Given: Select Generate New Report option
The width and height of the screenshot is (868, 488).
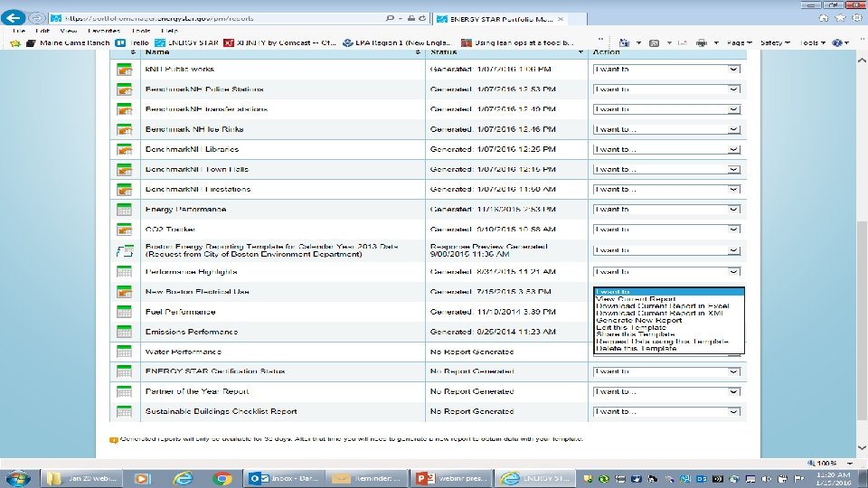Looking at the screenshot, I should click(x=669, y=320).
